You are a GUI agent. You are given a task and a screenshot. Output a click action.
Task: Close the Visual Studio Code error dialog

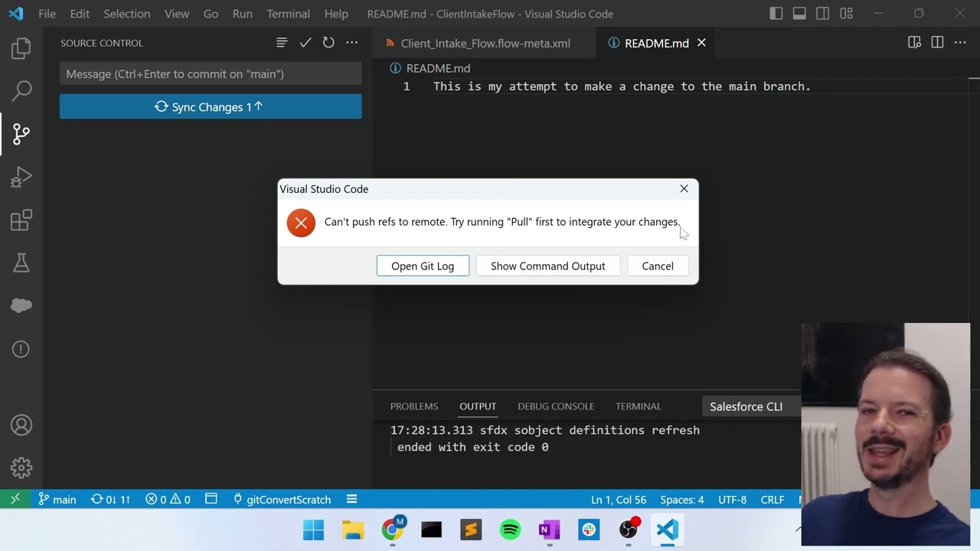[684, 188]
